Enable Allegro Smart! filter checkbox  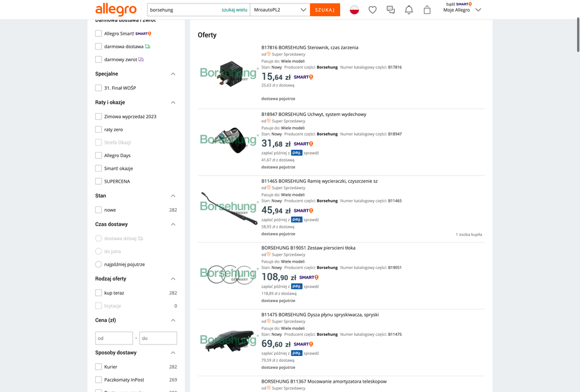(98, 34)
